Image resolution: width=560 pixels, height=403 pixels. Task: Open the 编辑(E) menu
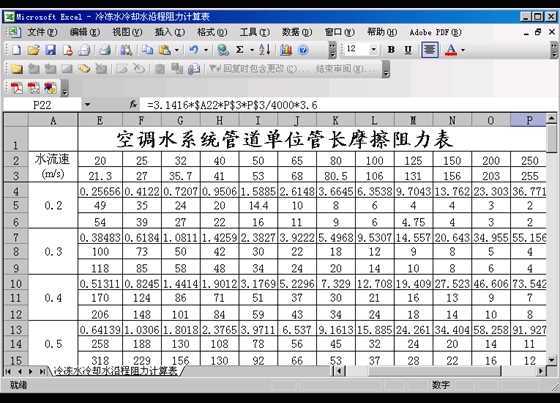tap(85, 33)
